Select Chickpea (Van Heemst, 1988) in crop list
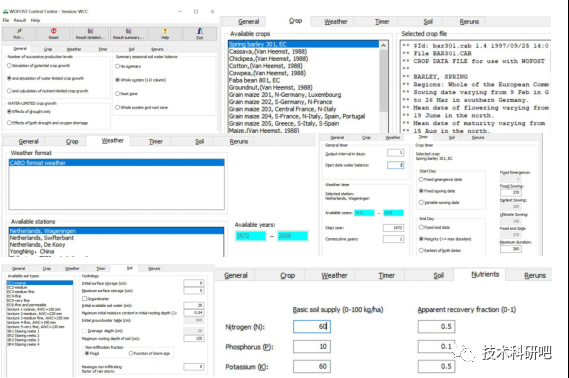 [304, 59]
